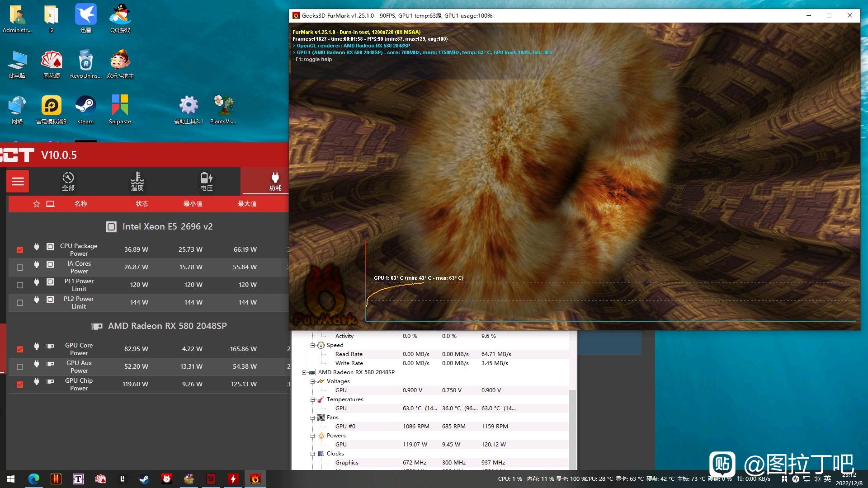
Task: Launch 欢乐斗地主 desktop shortcut
Action: (120, 65)
